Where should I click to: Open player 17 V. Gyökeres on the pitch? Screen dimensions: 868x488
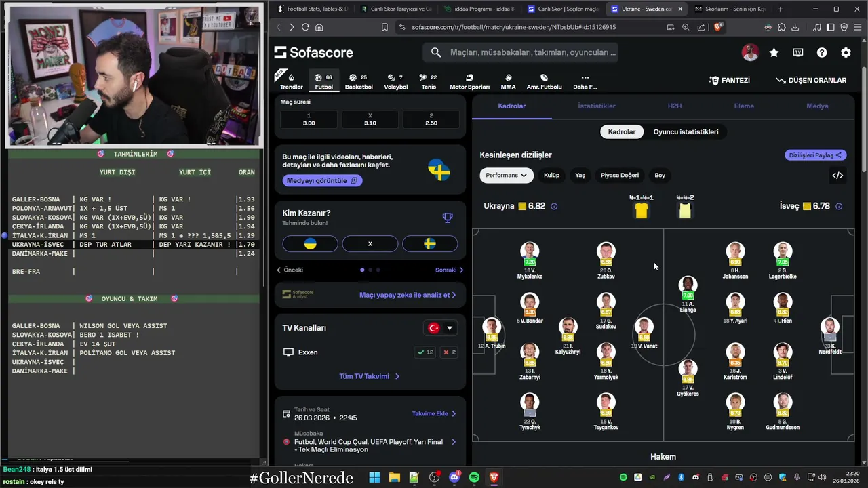688,379
